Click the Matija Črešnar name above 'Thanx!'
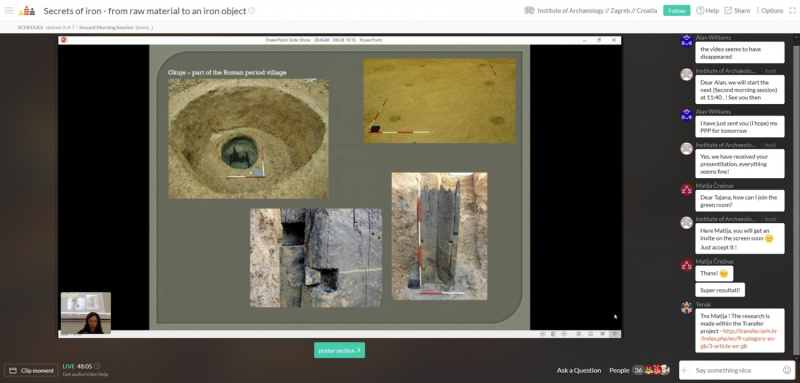This screenshot has width=800, height=383. [x=714, y=261]
